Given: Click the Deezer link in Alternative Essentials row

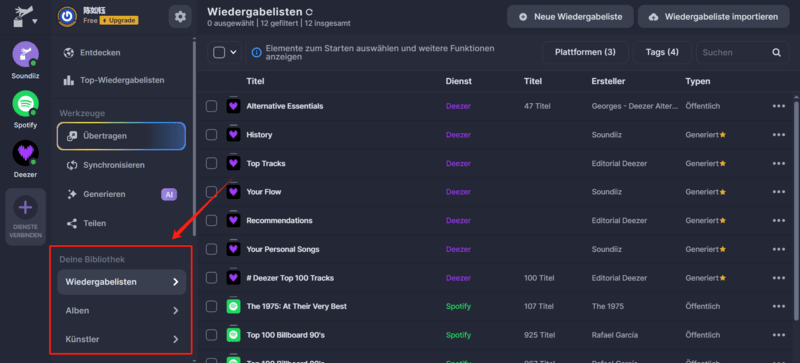Looking at the screenshot, I should [x=458, y=106].
